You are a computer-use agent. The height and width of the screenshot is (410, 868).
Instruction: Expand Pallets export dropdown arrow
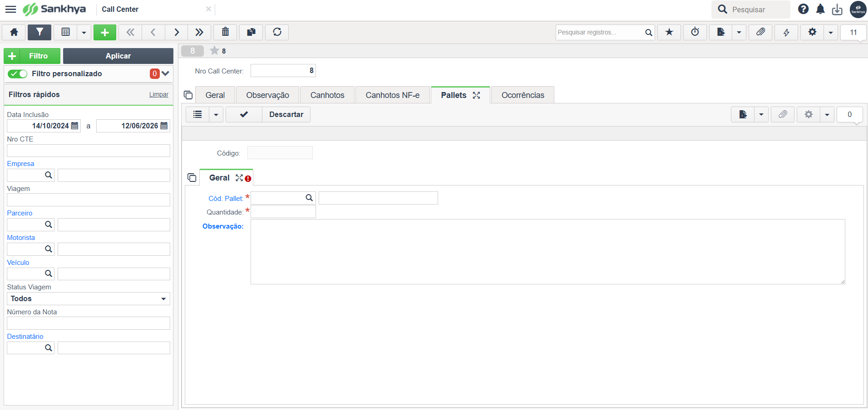761,114
